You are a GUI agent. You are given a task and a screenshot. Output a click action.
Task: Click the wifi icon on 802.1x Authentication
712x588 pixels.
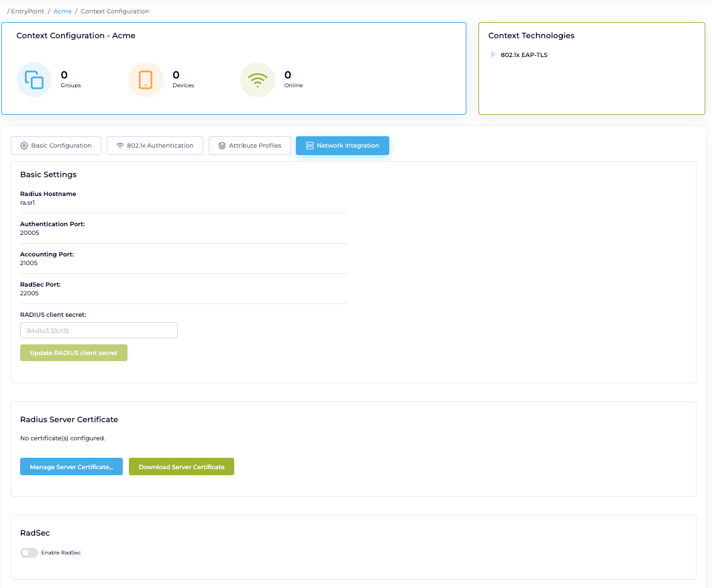pos(120,146)
